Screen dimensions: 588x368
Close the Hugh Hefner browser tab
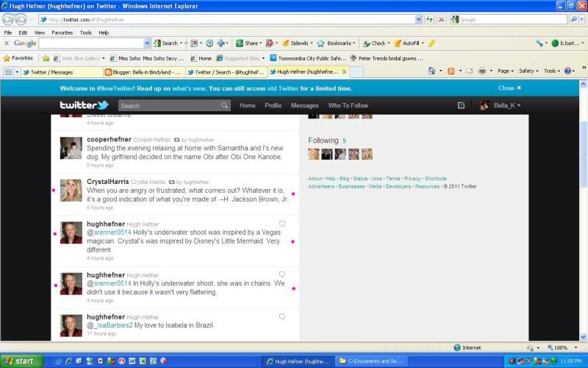[344, 71]
